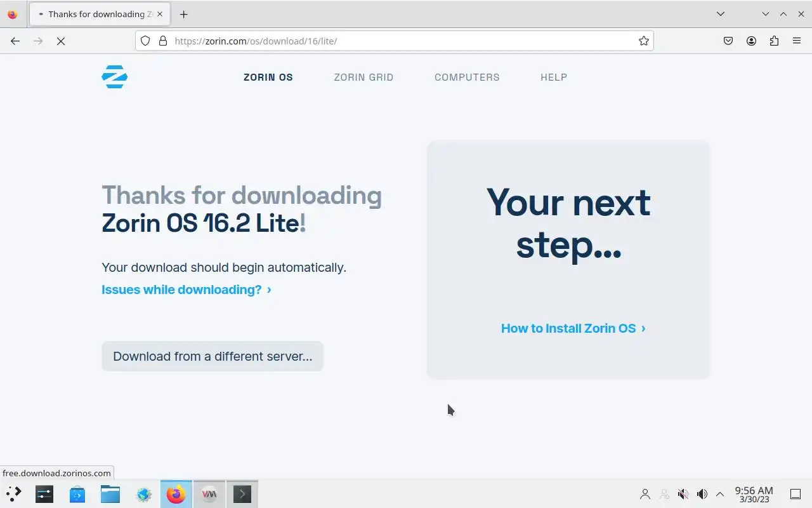Launch the Discover software store icon
812x508 pixels.
(77, 493)
